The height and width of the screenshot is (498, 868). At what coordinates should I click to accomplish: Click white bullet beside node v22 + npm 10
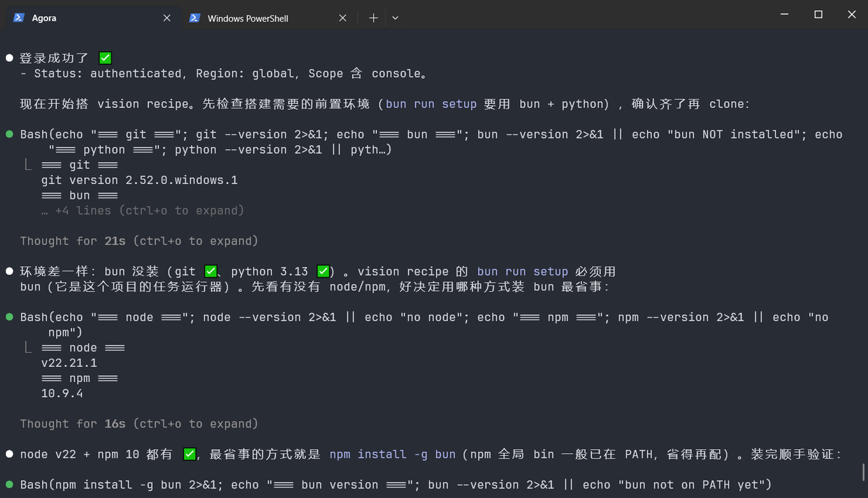[x=9, y=454]
